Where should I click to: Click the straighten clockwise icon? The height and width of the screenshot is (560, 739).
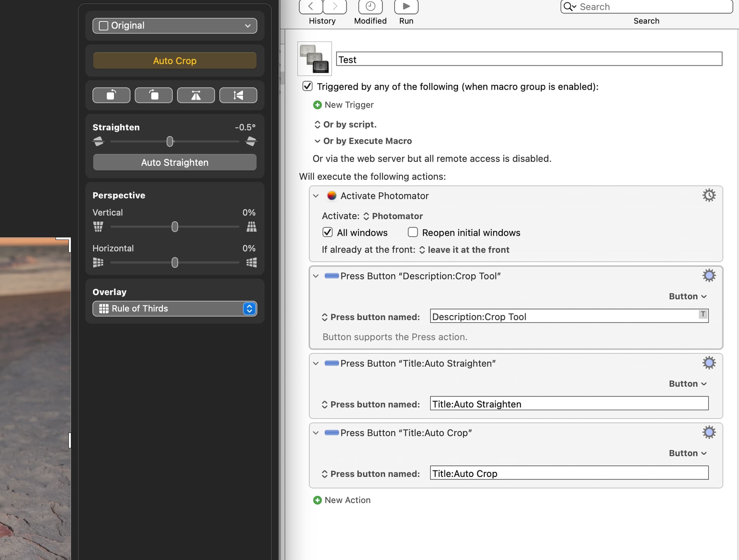tap(251, 142)
